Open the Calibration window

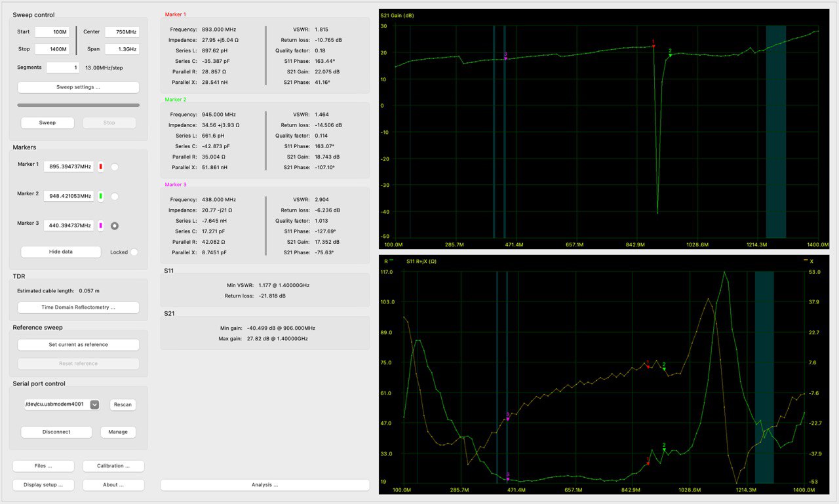113,466
